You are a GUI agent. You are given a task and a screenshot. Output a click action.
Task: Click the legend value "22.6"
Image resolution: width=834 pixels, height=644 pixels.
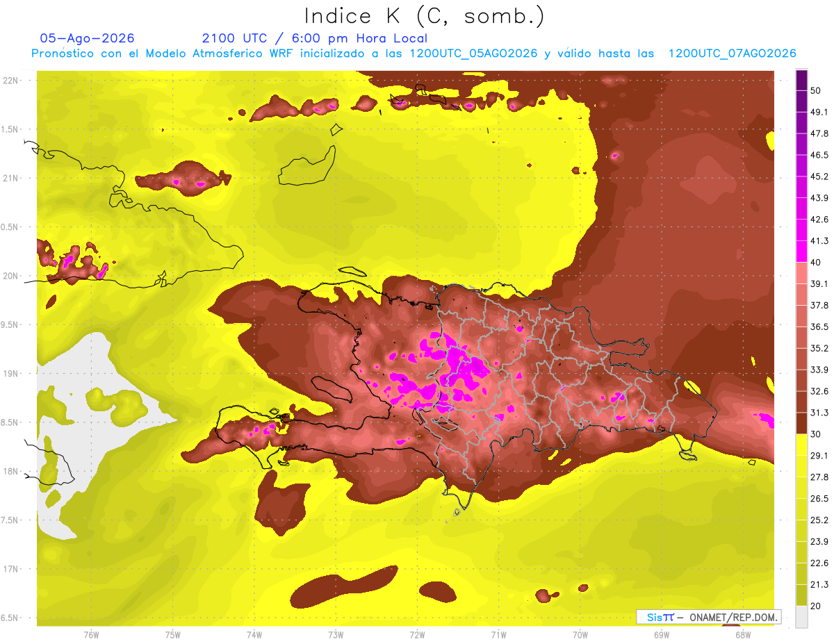click(x=819, y=563)
